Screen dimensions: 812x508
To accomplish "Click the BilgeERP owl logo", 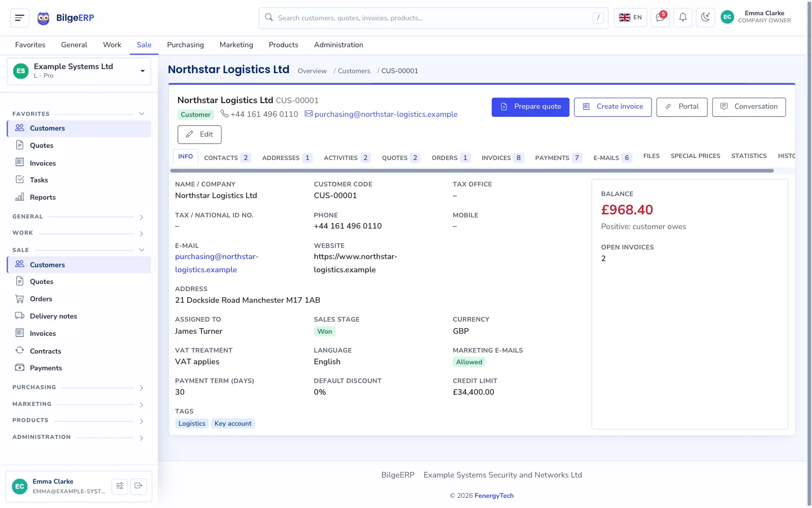I will tap(44, 18).
